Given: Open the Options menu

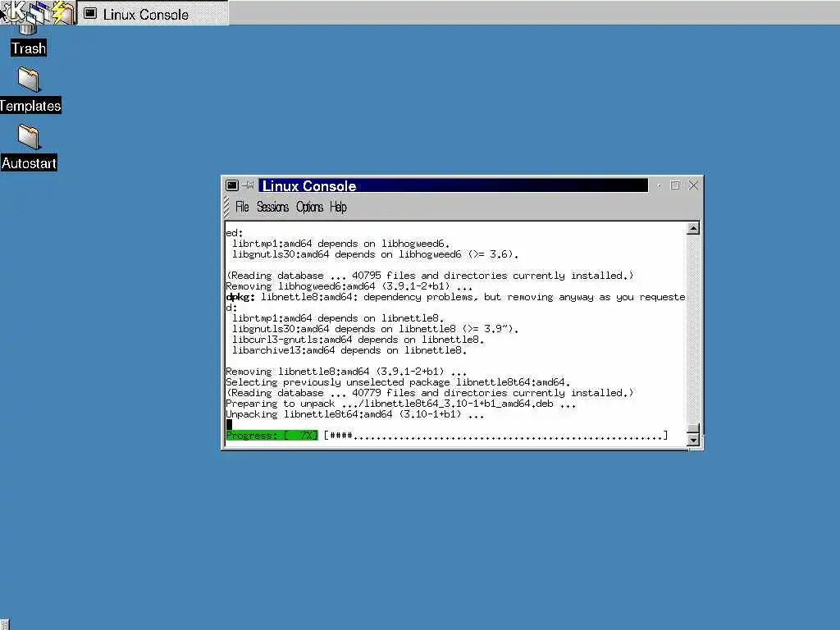Looking at the screenshot, I should (x=309, y=207).
